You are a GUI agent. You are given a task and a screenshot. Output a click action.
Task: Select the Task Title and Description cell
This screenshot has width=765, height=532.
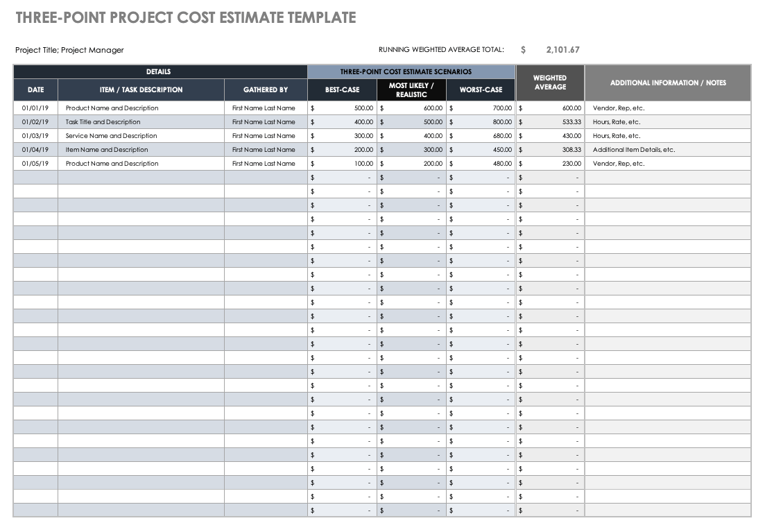141,122
